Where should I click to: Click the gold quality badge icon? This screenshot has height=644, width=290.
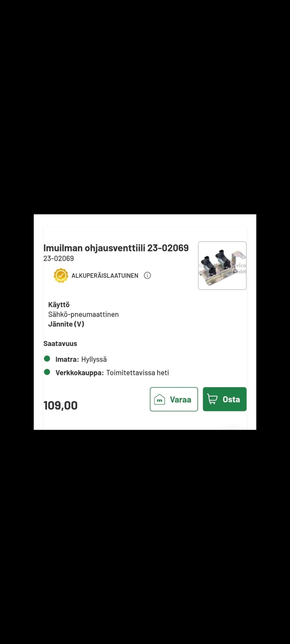pos(61,275)
